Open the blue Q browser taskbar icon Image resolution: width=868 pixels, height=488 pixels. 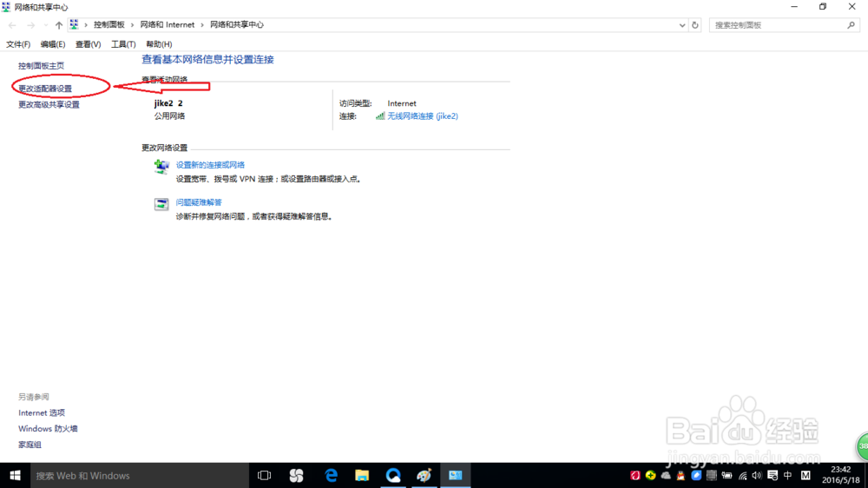coord(393,476)
